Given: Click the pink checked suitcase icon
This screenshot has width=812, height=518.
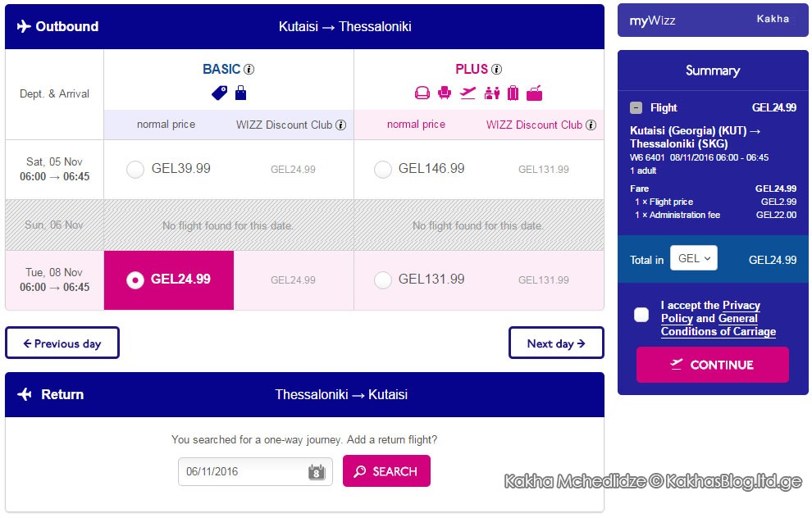Looking at the screenshot, I should [513, 93].
